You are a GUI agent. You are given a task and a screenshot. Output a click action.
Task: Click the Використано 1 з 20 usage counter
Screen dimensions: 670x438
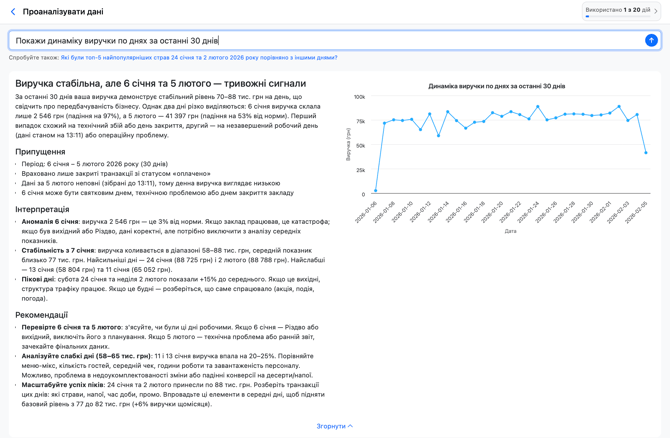click(x=617, y=10)
